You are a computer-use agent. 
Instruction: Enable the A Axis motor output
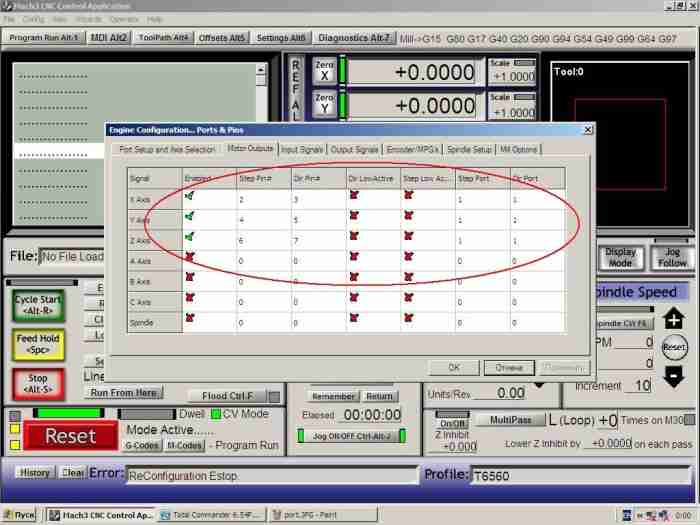pos(190,256)
